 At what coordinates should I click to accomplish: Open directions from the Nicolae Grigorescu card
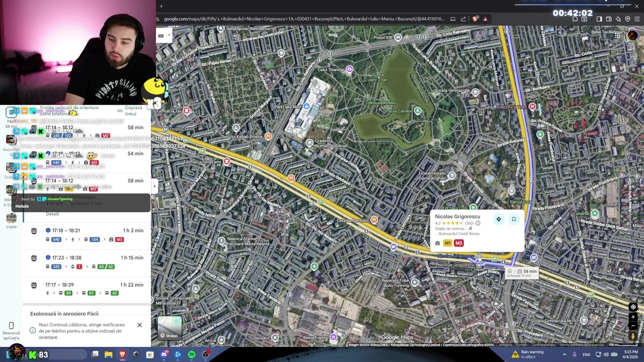pyautogui.click(x=499, y=219)
